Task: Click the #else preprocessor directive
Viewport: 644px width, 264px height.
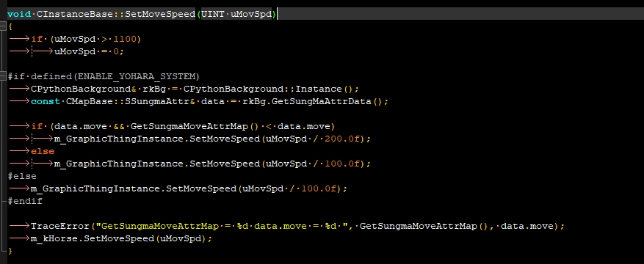Action: coord(22,176)
